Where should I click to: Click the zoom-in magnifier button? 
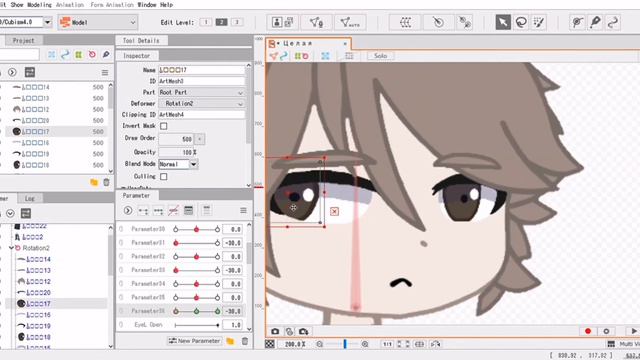click(x=365, y=344)
